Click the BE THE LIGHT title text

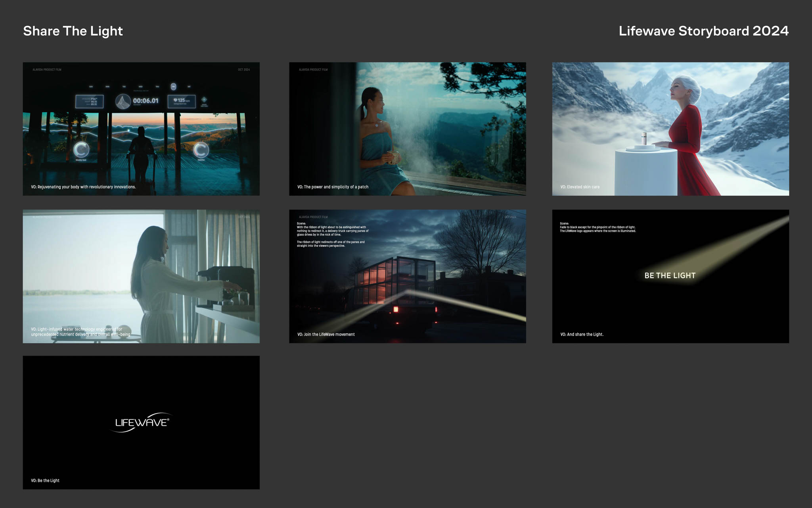[x=670, y=275]
